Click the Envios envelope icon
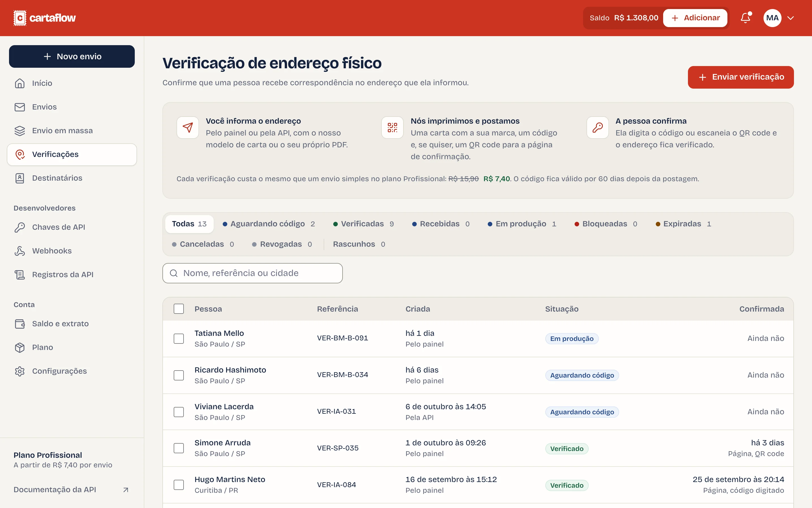This screenshot has height=508, width=812. pos(20,107)
